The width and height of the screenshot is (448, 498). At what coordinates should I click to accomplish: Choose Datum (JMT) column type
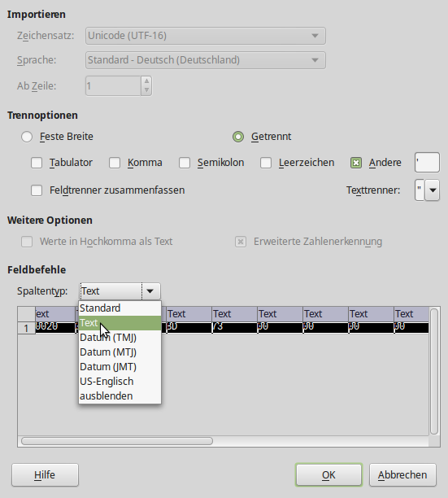coord(120,367)
